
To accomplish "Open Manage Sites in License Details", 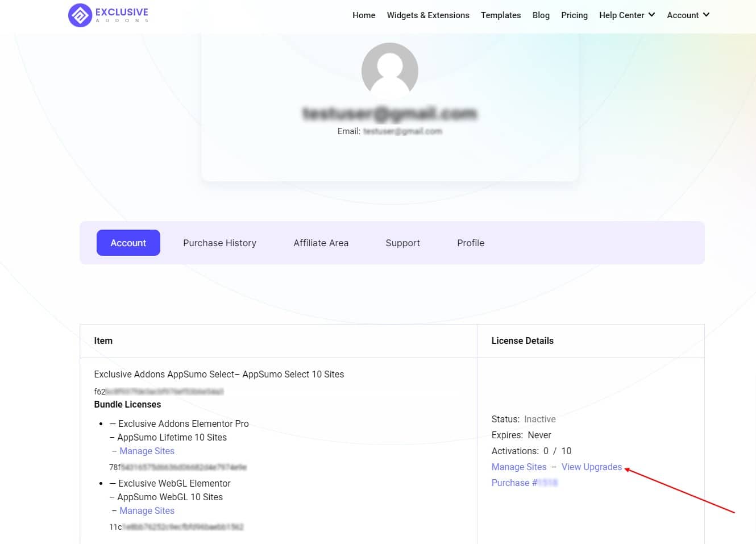I will coord(519,467).
